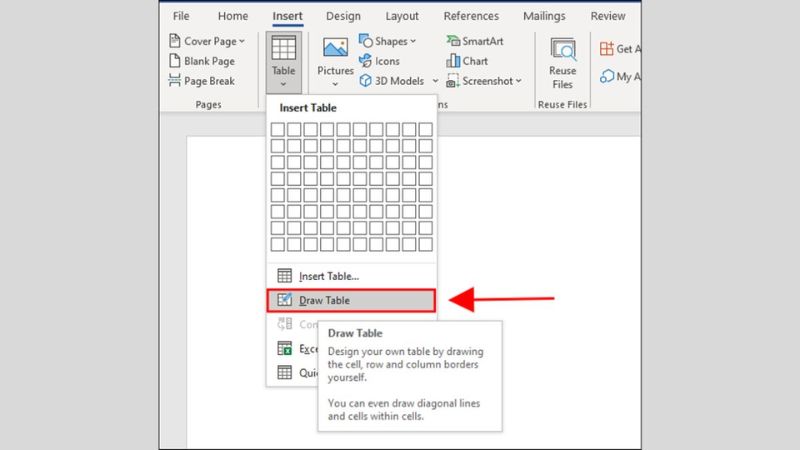The height and width of the screenshot is (450, 800).
Task: Expand the Cover Page dropdown arrow
Action: (x=242, y=41)
